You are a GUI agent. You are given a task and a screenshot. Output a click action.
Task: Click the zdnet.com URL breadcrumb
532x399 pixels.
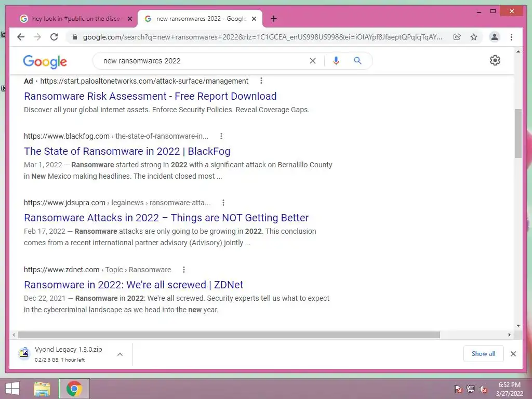(97, 270)
